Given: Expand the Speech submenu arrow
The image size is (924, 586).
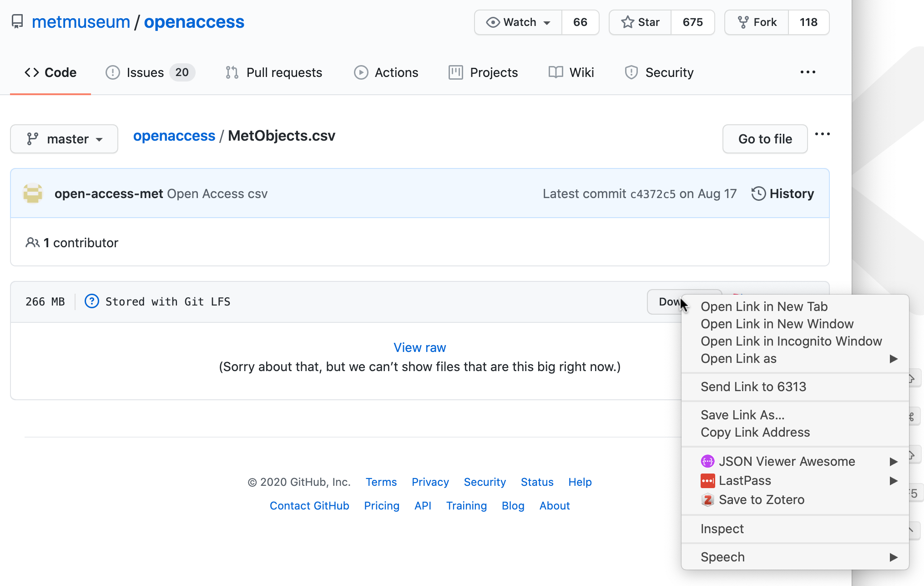Looking at the screenshot, I should [893, 557].
